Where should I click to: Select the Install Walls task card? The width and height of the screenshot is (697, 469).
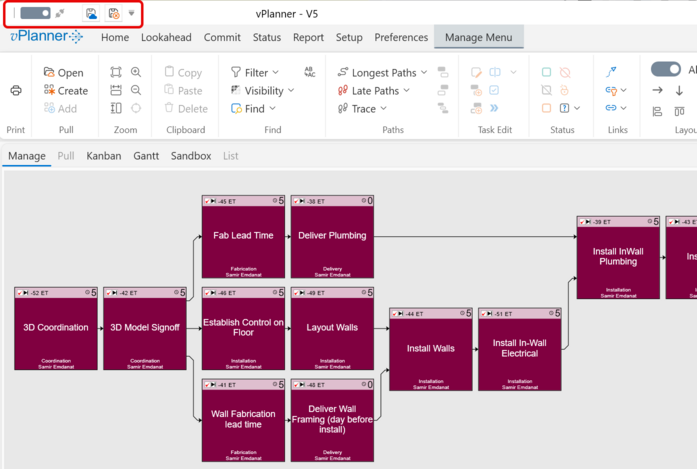point(430,349)
